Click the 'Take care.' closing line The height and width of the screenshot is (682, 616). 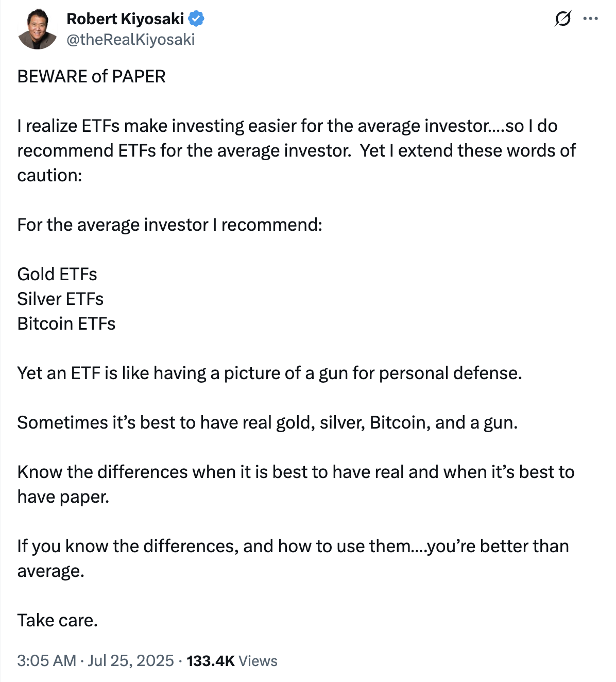click(58, 620)
